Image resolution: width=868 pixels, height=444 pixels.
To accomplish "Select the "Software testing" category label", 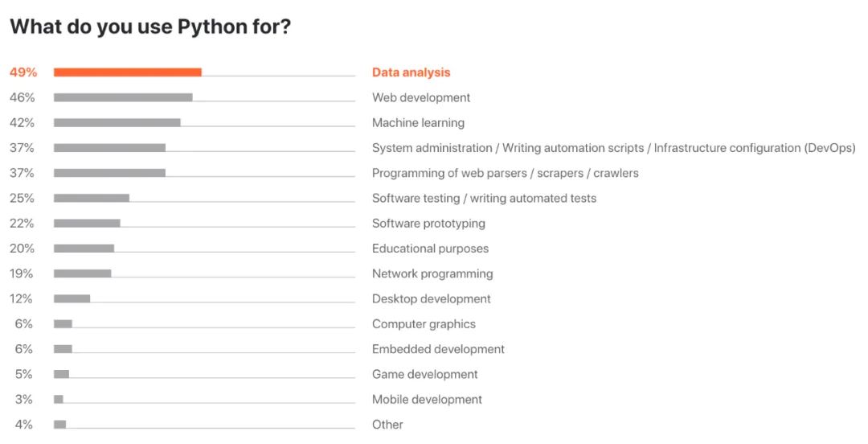I will tap(484, 198).
